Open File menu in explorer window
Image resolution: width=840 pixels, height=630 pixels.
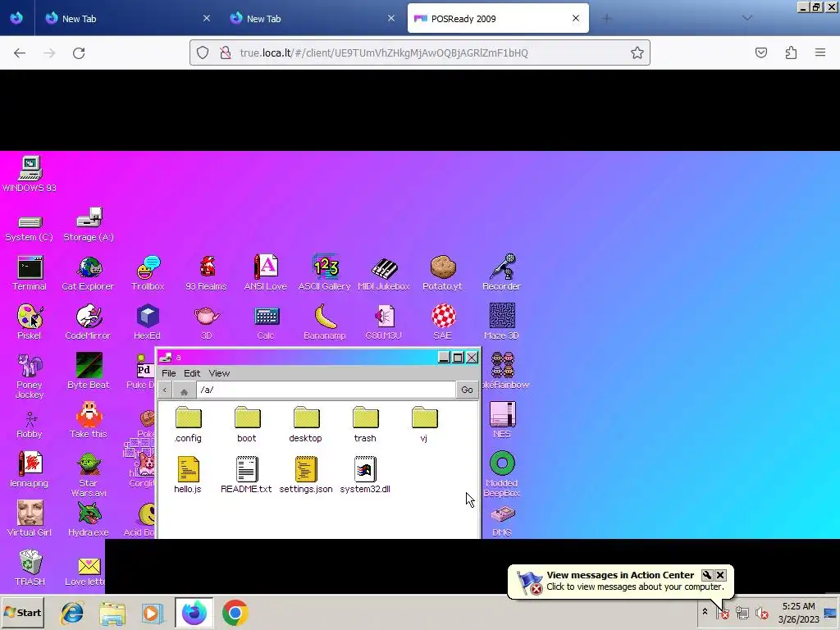169,373
